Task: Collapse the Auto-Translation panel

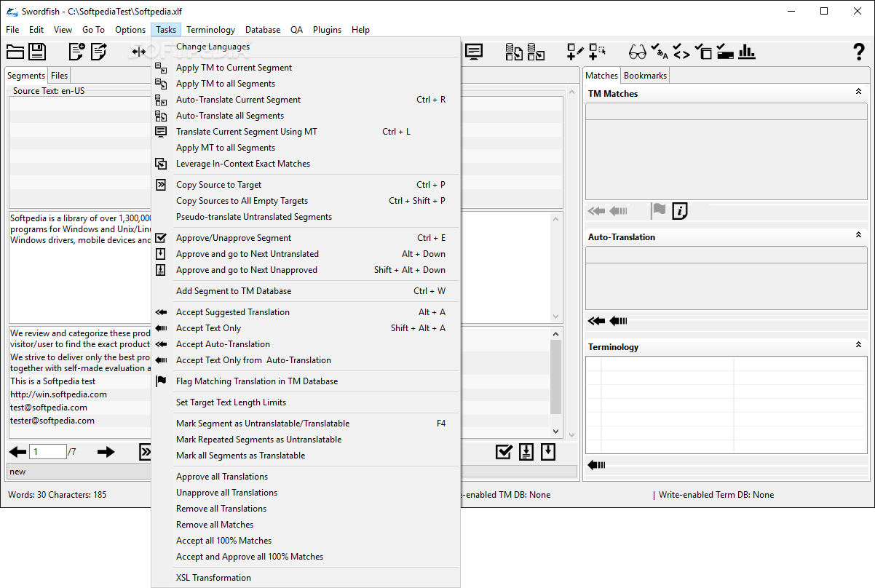Action: tap(858, 236)
